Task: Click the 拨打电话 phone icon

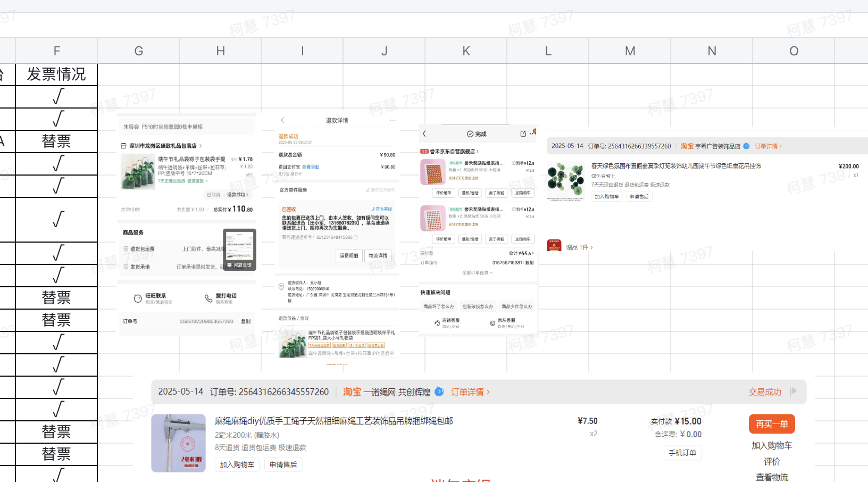Action: (208, 298)
